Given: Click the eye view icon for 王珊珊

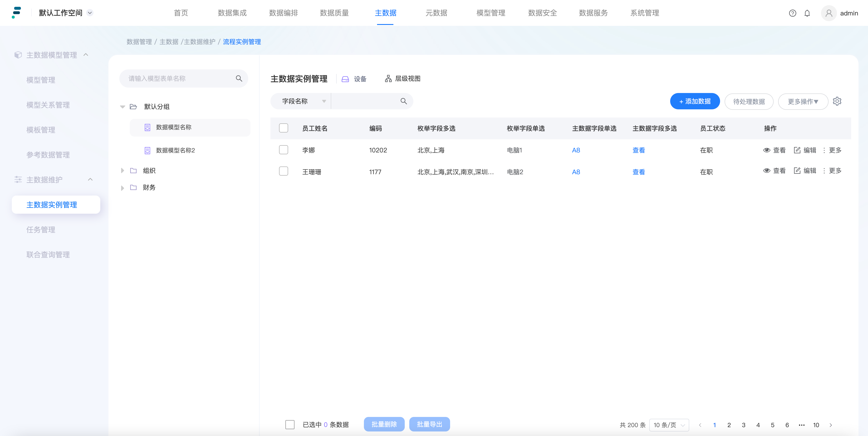Looking at the screenshot, I should (x=767, y=171).
